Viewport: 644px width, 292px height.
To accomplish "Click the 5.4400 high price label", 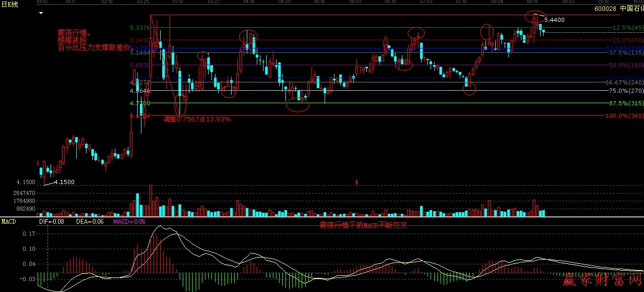I will (x=554, y=20).
